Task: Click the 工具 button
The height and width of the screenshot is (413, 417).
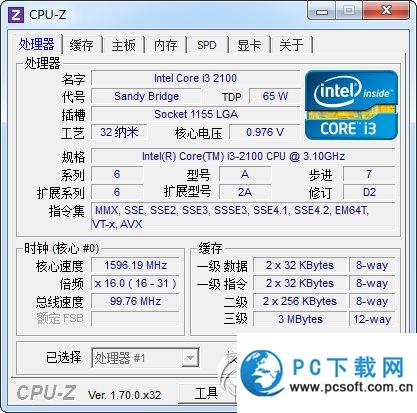Action: (x=207, y=393)
